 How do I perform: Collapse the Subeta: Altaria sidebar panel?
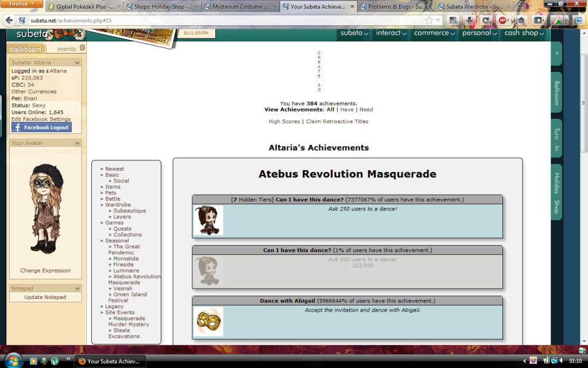click(x=78, y=63)
